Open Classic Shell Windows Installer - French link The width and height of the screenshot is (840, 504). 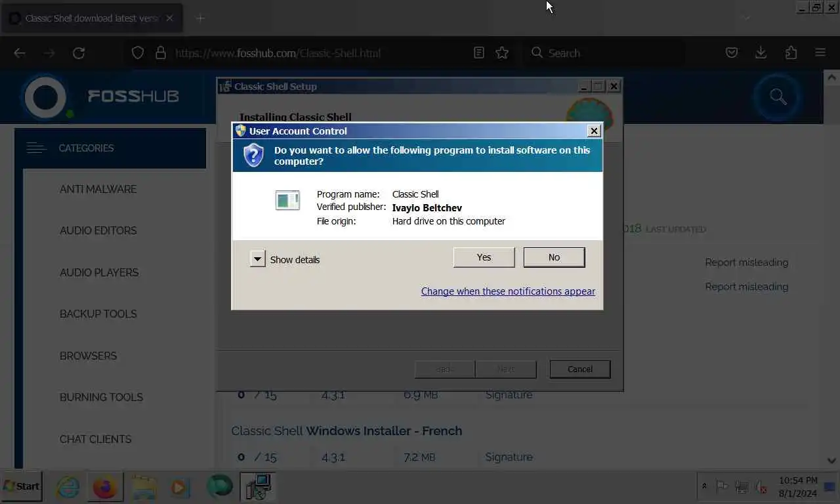346,431
